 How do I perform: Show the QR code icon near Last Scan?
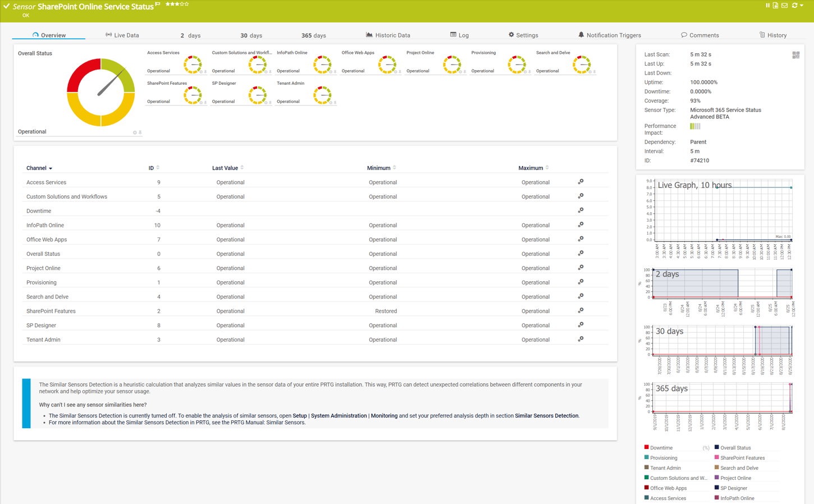click(796, 55)
